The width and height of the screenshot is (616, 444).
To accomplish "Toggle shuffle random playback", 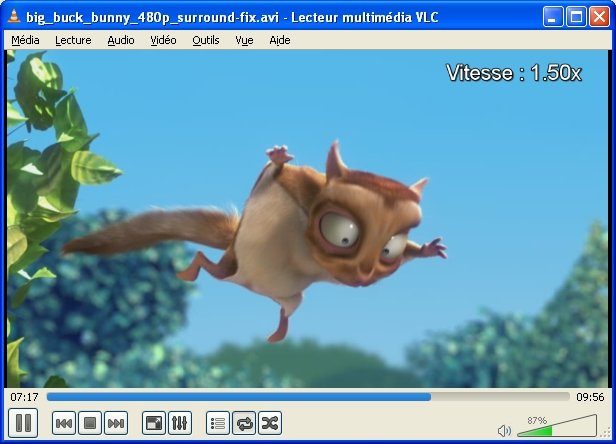I will (270, 423).
